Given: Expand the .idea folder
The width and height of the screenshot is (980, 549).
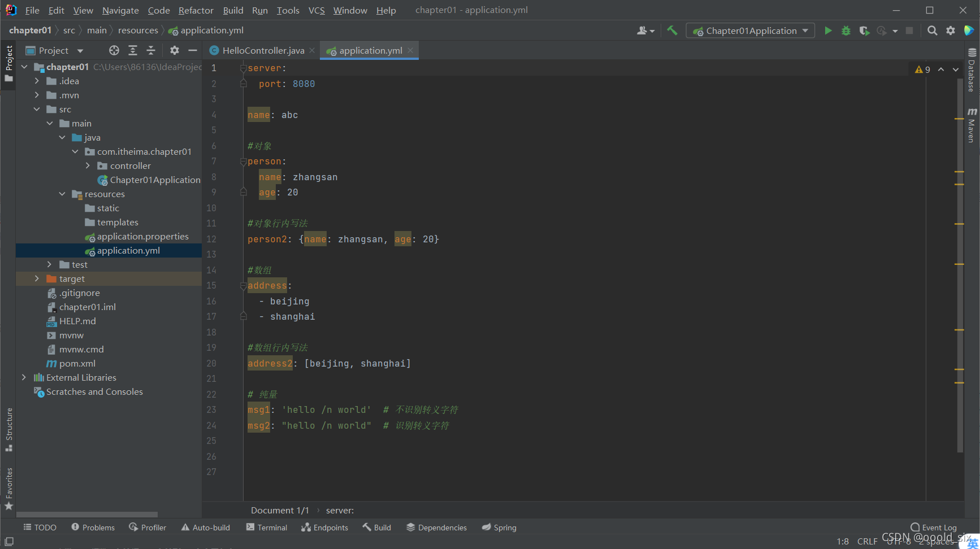Looking at the screenshot, I should pyautogui.click(x=37, y=81).
